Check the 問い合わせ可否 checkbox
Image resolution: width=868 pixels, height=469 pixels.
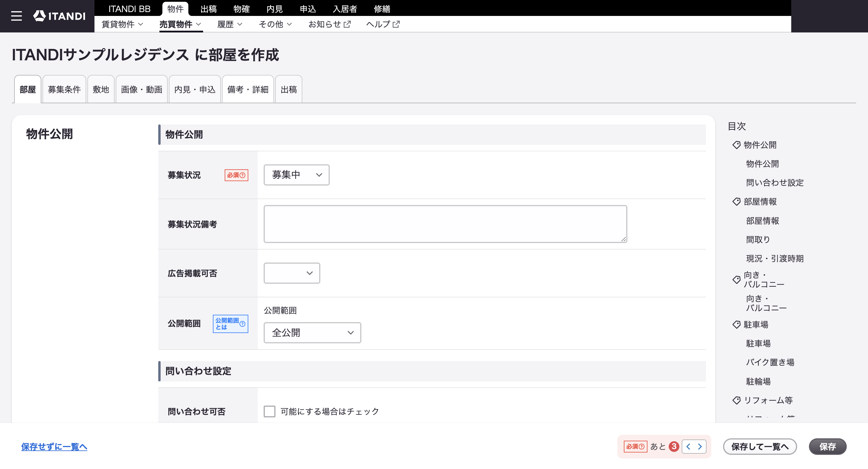269,411
